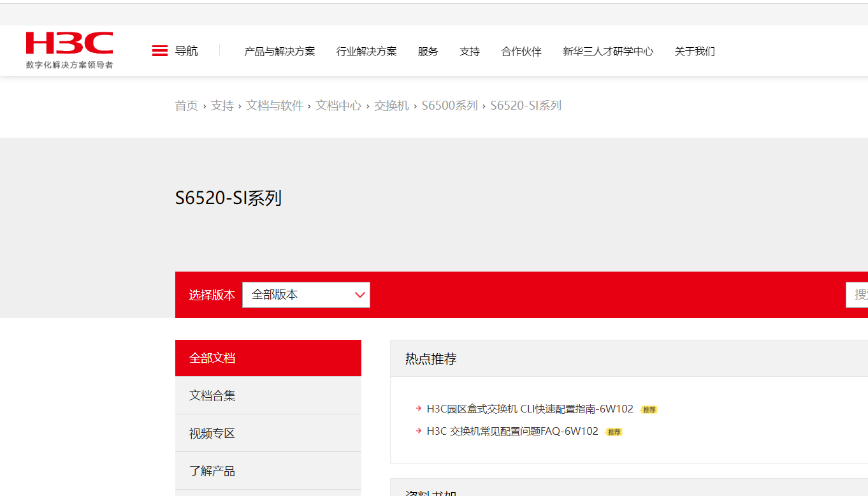This screenshot has width=868, height=496.
Task: Click the S6520-SI系列 page heading
Action: tap(228, 198)
